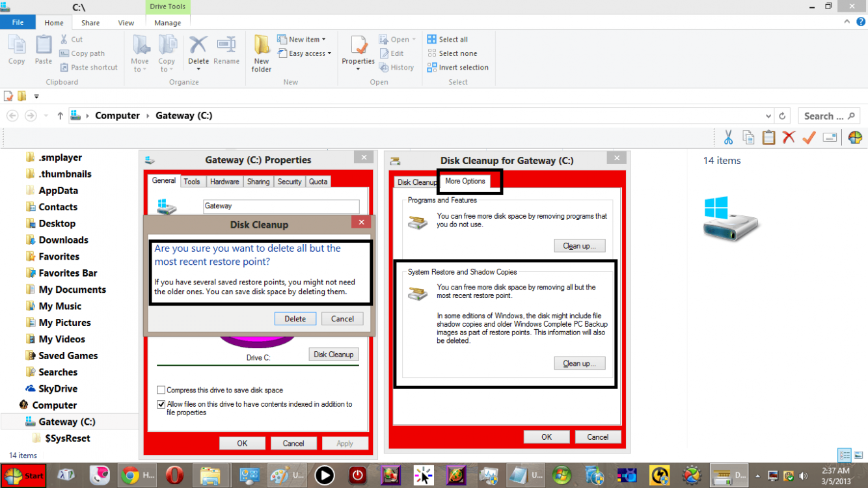This screenshot has height=488, width=868.
Task: Expand the address bar history dropdown
Action: (x=767, y=116)
